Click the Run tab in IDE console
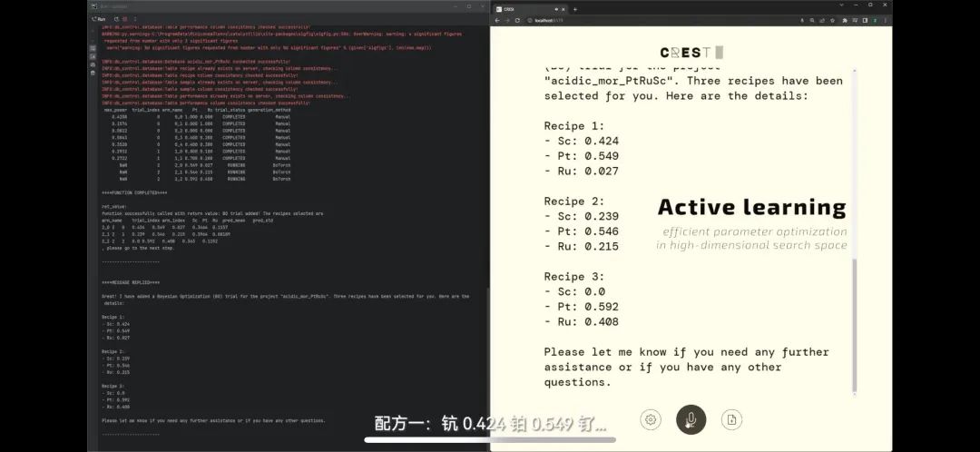The image size is (980, 452). coord(98,19)
